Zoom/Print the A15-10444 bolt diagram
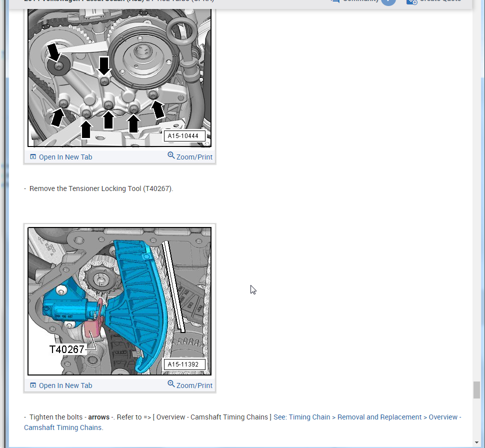 click(190, 156)
